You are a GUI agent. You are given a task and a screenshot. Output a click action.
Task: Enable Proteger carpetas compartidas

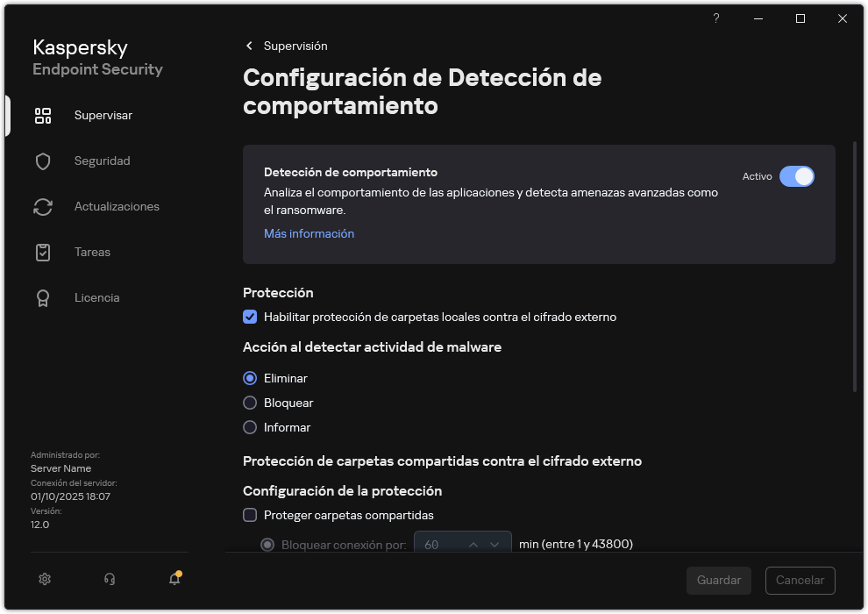click(250, 515)
